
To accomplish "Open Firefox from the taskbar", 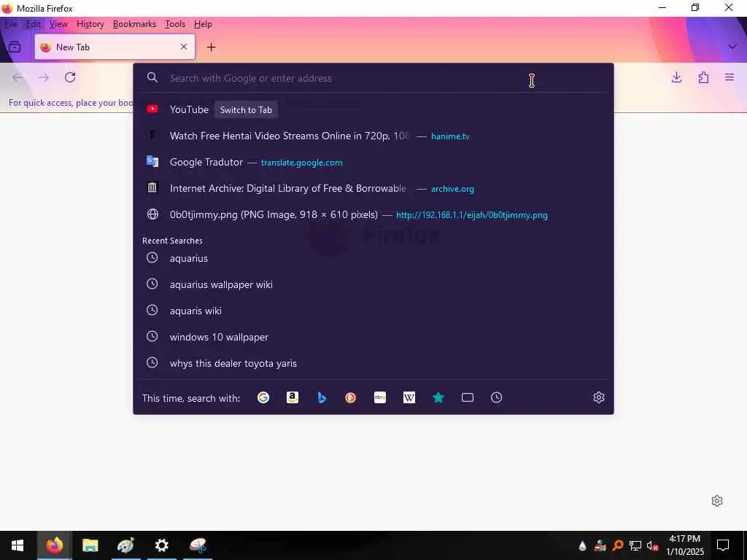I will click(54, 545).
